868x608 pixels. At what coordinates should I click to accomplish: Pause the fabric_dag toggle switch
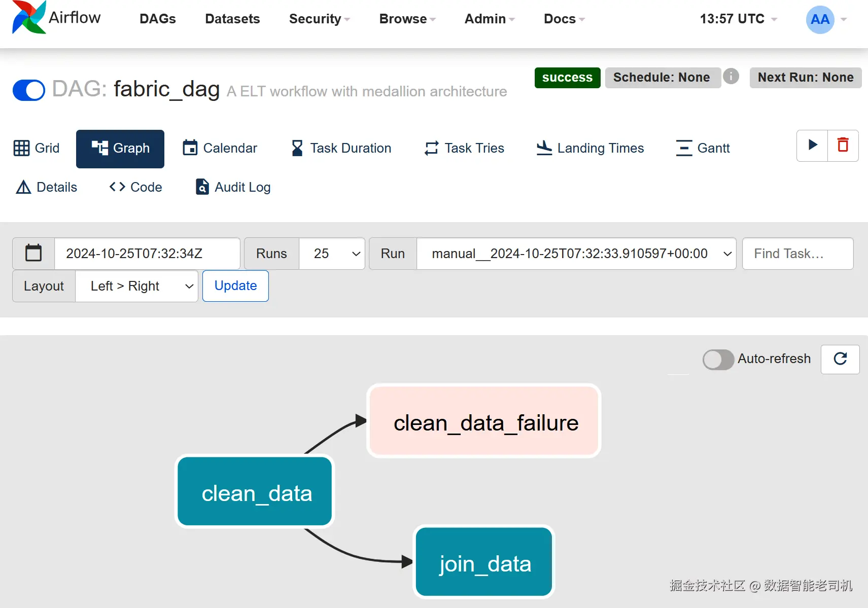pos(29,90)
